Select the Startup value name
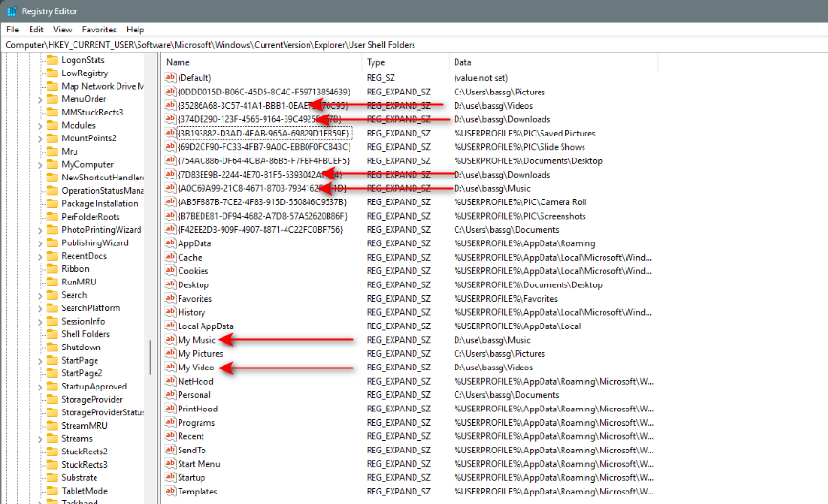 coord(191,477)
